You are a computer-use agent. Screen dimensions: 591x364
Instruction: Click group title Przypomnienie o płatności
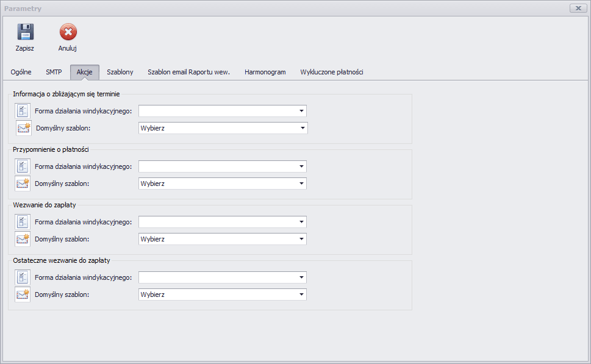(51, 149)
